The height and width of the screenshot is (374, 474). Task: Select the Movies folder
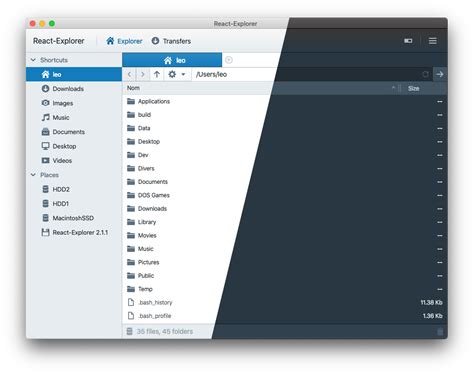(x=285, y=235)
